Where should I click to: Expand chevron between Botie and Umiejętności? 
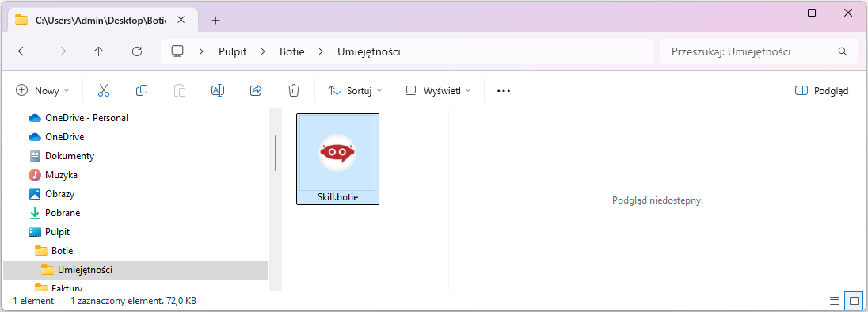click(321, 51)
